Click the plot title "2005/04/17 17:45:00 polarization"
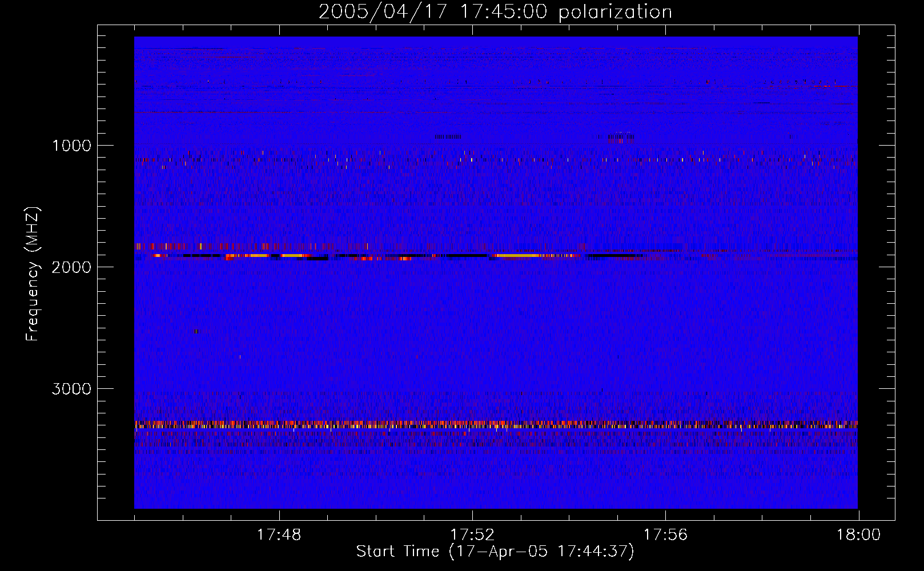924x571 pixels. click(x=495, y=12)
